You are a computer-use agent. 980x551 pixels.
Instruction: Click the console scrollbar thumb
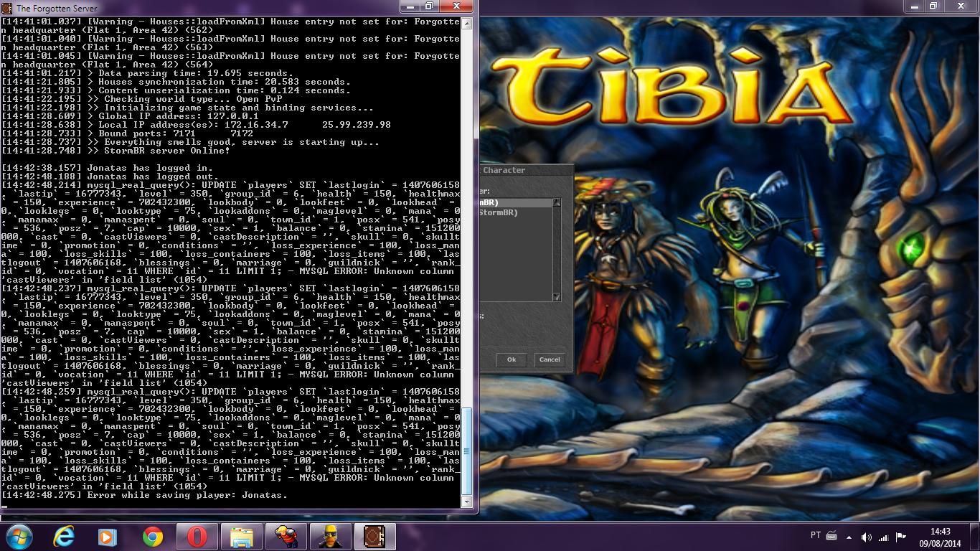coord(467,452)
